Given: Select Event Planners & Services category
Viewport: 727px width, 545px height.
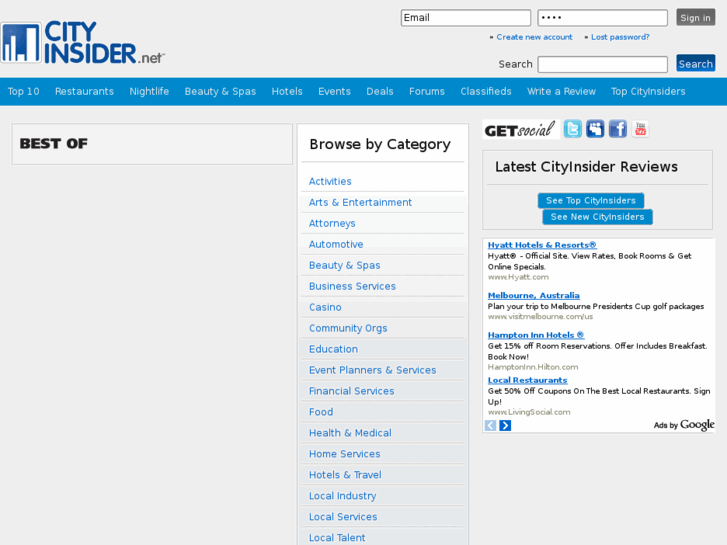Looking at the screenshot, I should (373, 370).
